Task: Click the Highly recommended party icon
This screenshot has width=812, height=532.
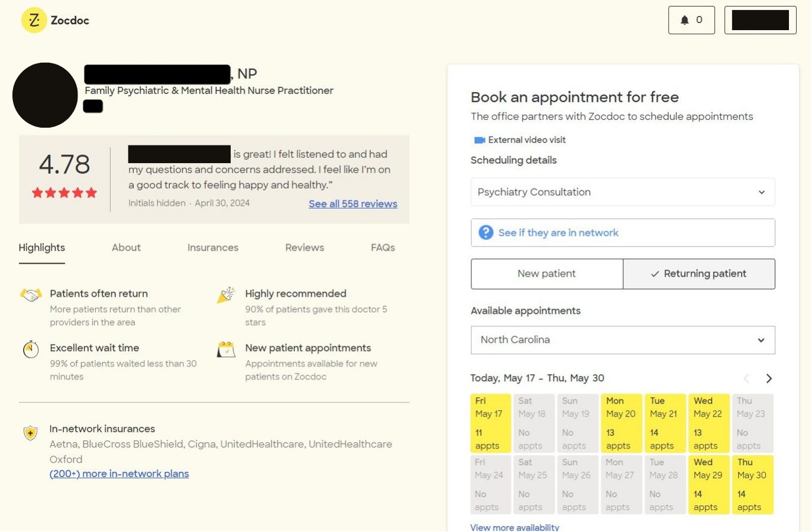Action: pyautogui.click(x=226, y=294)
